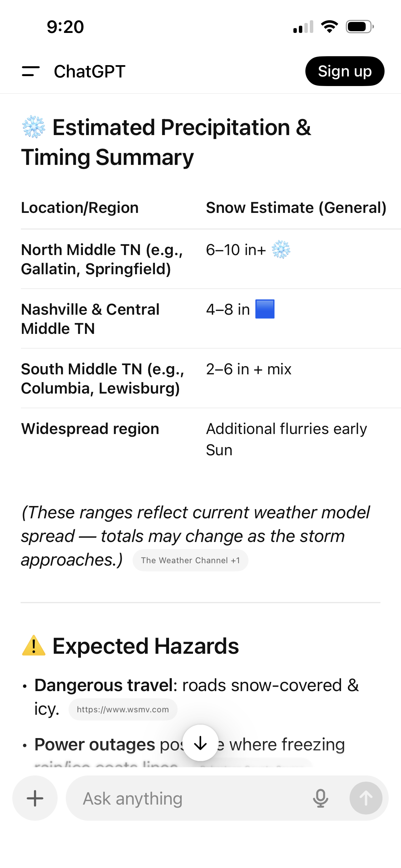Tap the Sign up button
Image resolution: width=401 pixels, height=868 pixels.
[x=344, y=71]
